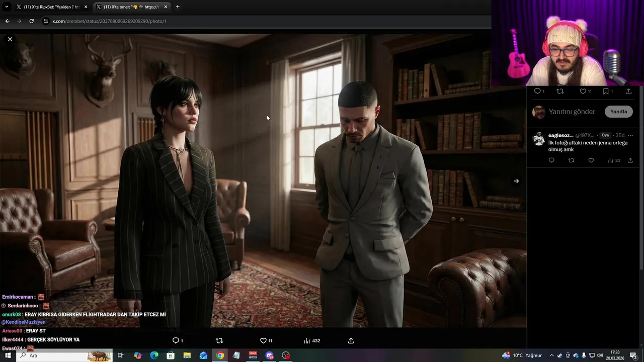Open the 35d timestamp link

pyautogui.click(x=620, y=135)
